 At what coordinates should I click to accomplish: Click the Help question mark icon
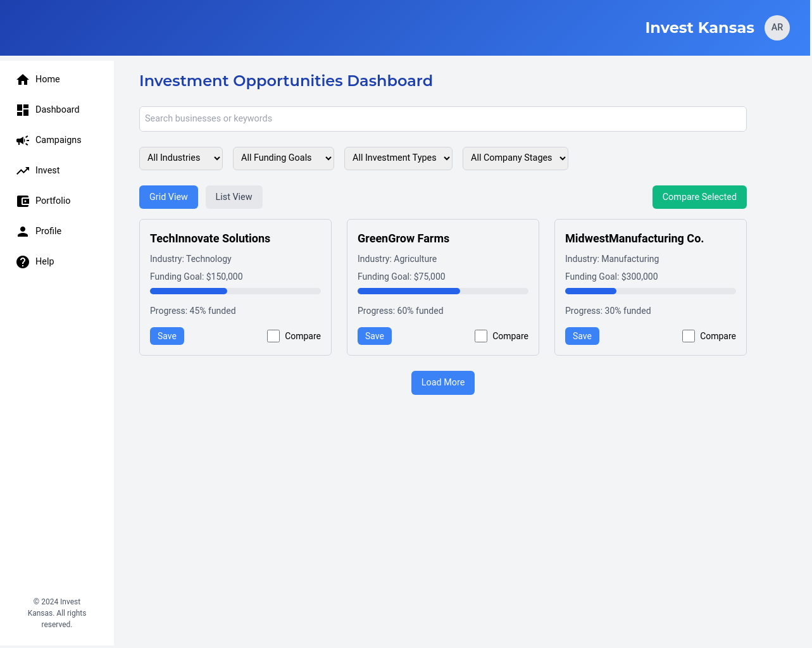point(23,262)
